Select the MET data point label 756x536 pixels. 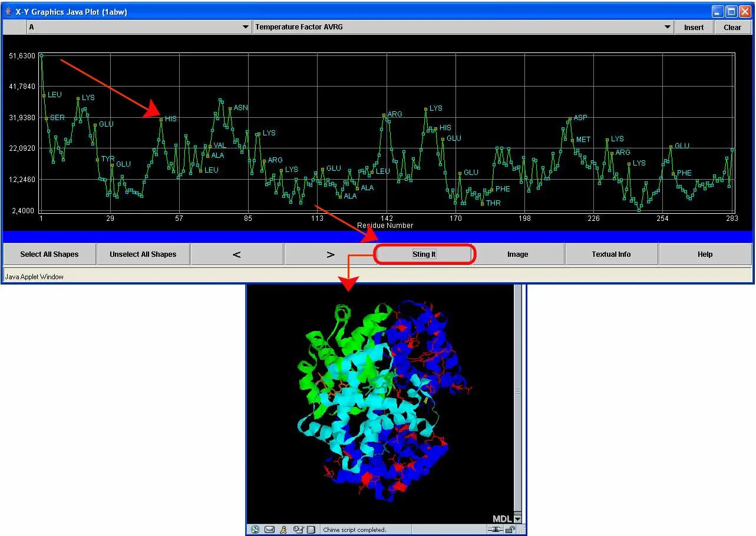pos(583,140)
